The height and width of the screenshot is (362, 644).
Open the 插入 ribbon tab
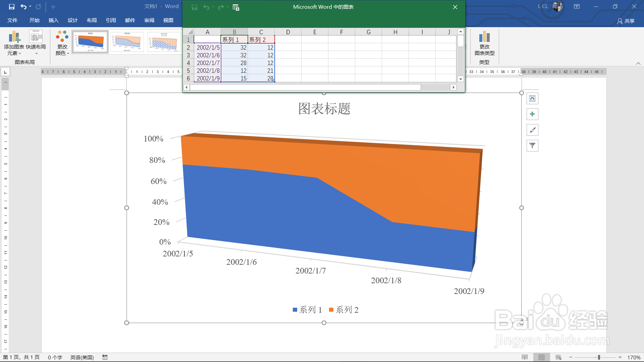(53, 20)
